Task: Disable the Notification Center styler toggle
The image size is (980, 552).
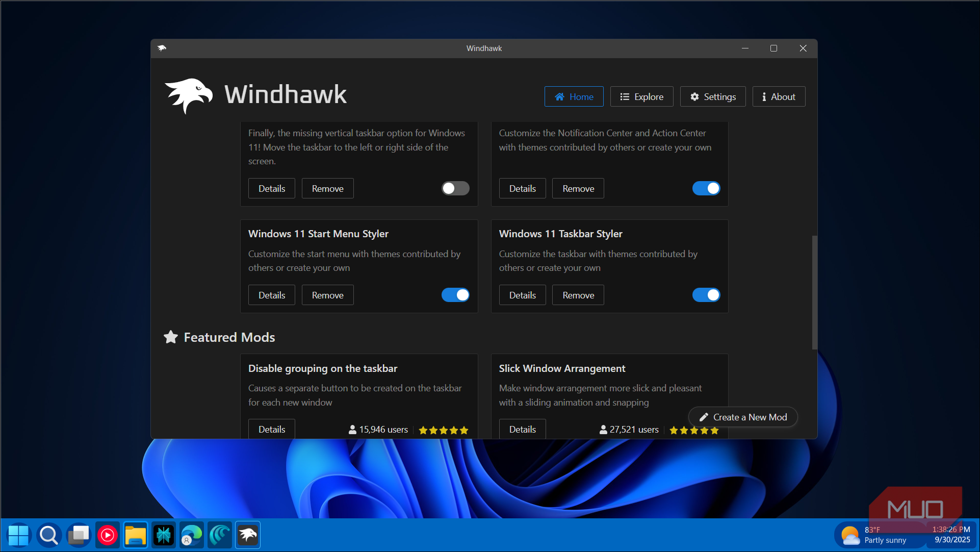Action: coord(706,188)
